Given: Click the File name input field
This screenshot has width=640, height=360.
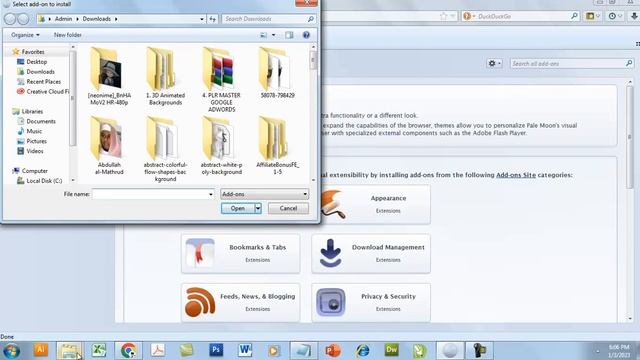Looking at the screenshot, I should pos(150,194).
